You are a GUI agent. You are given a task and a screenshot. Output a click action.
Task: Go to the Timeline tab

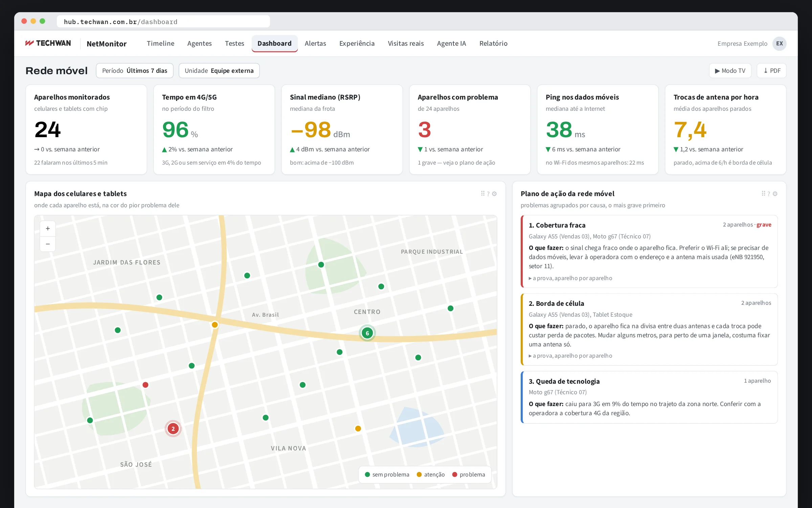pyautogui.click(x=160, y=43)
